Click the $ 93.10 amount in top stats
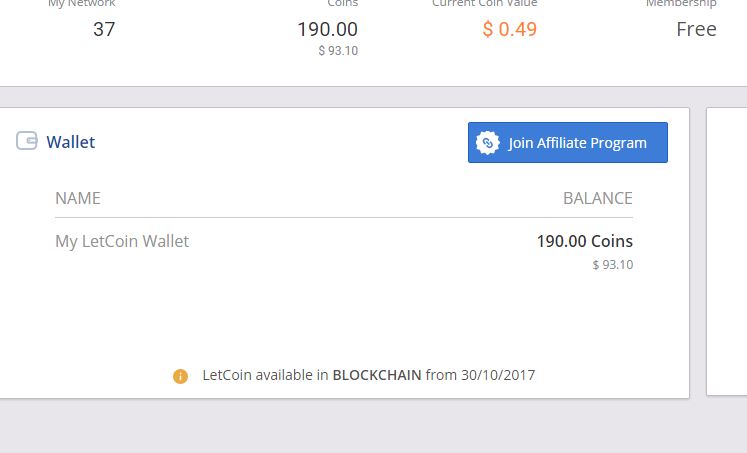 click(x=337, y=51)
